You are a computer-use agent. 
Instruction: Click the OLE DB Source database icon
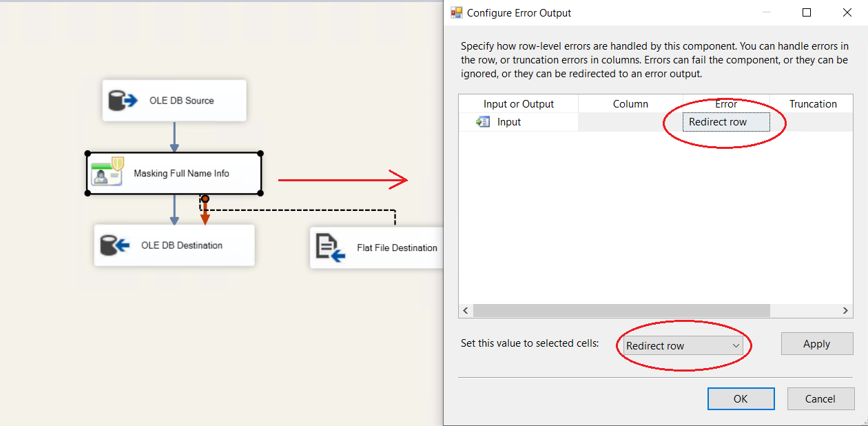[123, 101]
